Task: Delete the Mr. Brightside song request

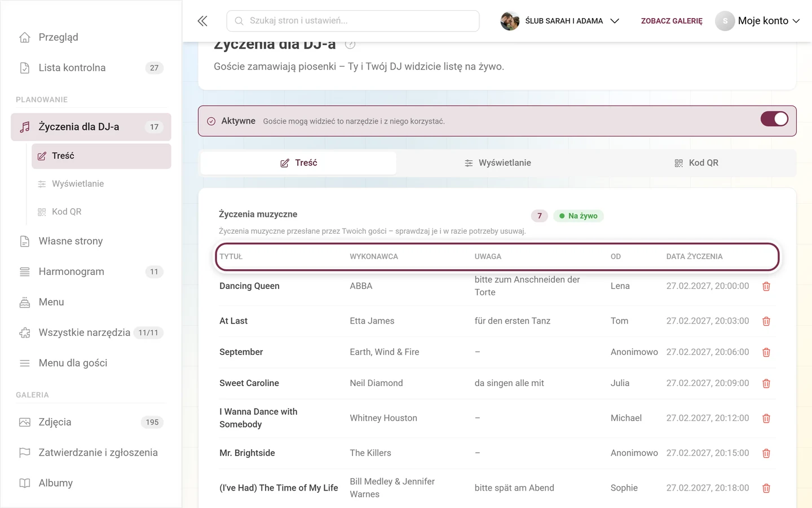Action: point(766,453)
